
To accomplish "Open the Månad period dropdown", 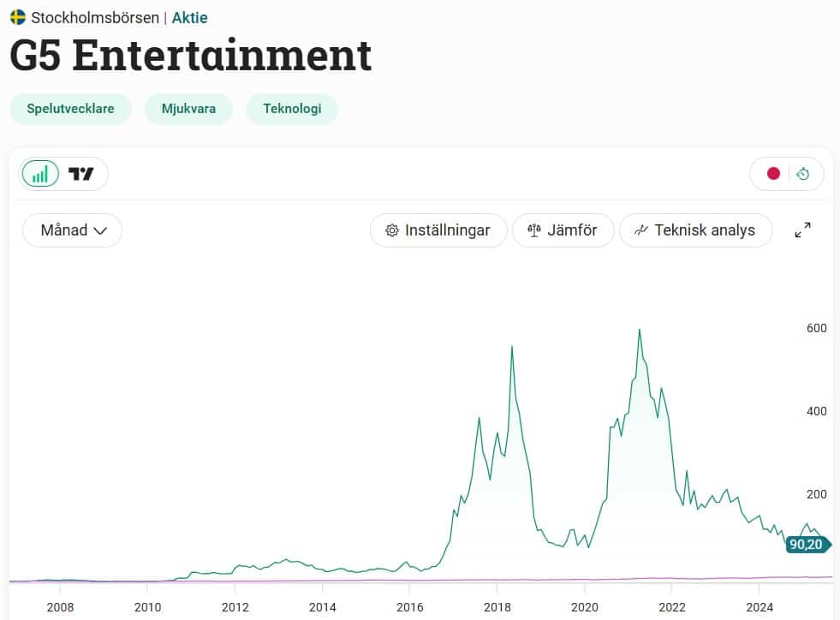I will (72, 230).
